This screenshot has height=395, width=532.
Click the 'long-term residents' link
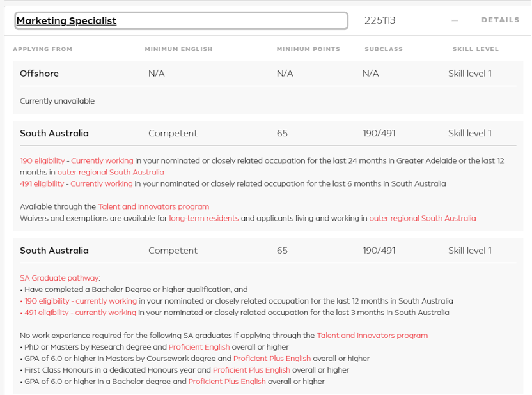click(x=204, y=218)
